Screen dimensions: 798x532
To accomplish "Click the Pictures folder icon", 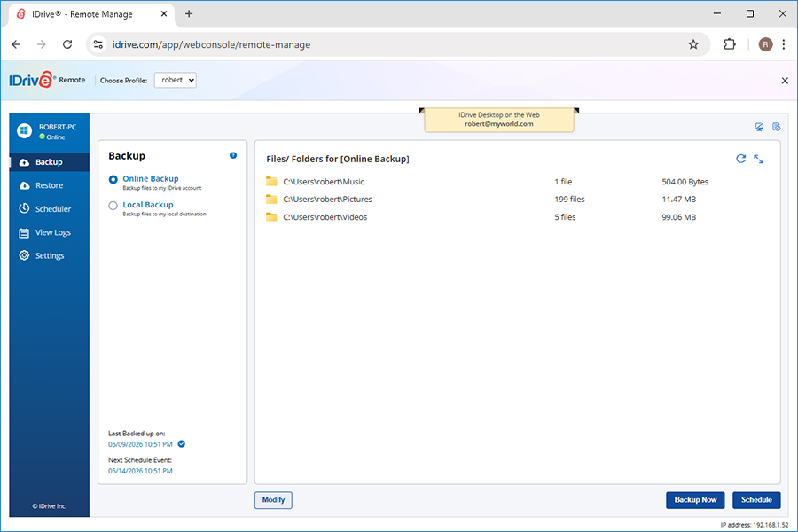I will (271, 199).
